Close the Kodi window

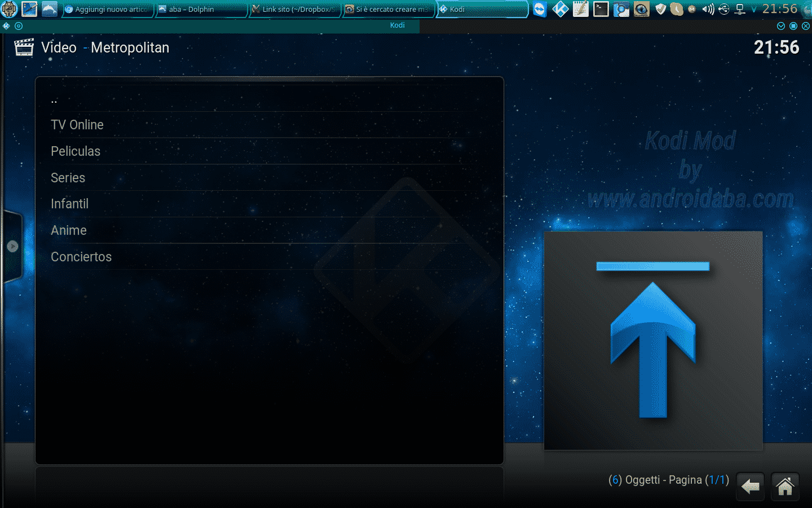pos(806,26)
